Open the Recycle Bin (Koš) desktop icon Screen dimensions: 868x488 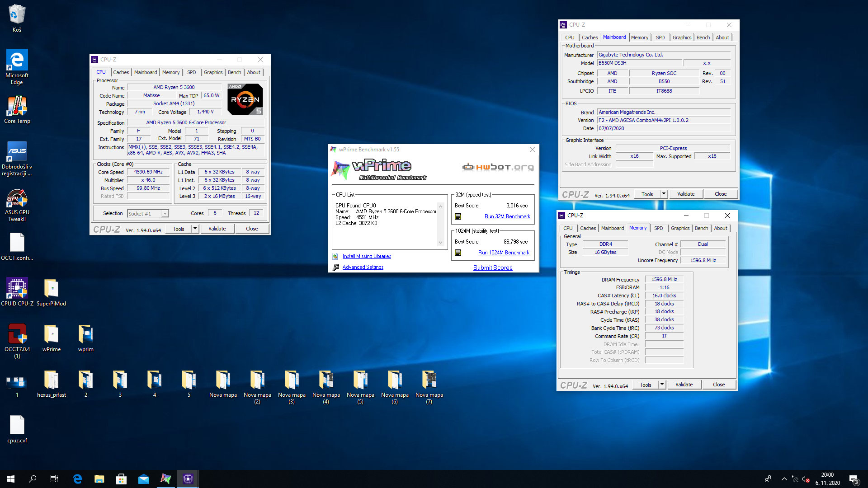(17, 18)
